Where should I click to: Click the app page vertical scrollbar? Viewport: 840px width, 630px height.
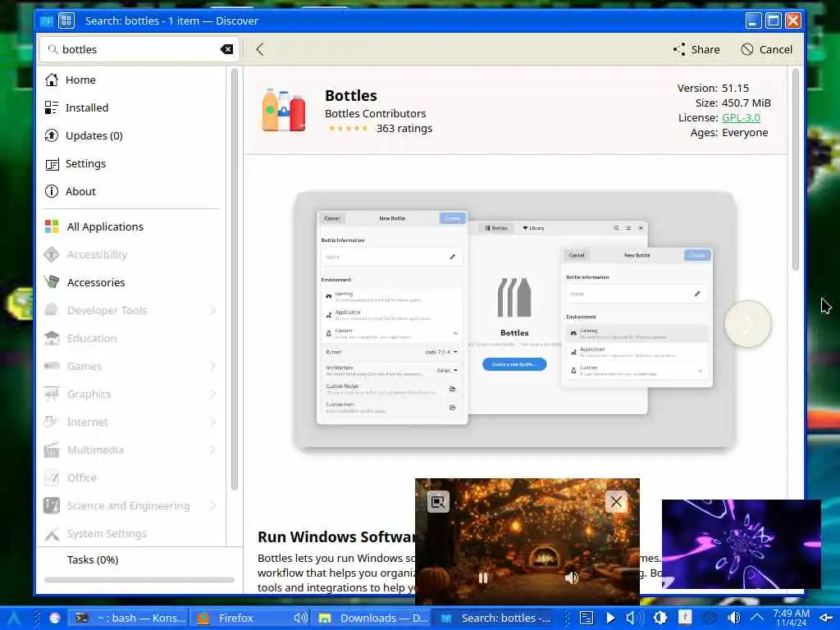click(796, 169)
